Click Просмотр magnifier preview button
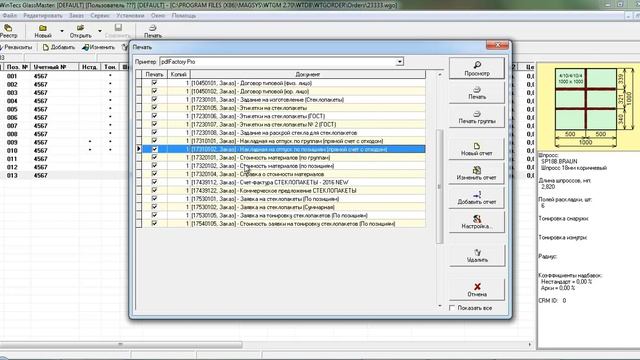The height and width of the screenshot is (360, 640). pyautogui.click(x=477, y=68)
